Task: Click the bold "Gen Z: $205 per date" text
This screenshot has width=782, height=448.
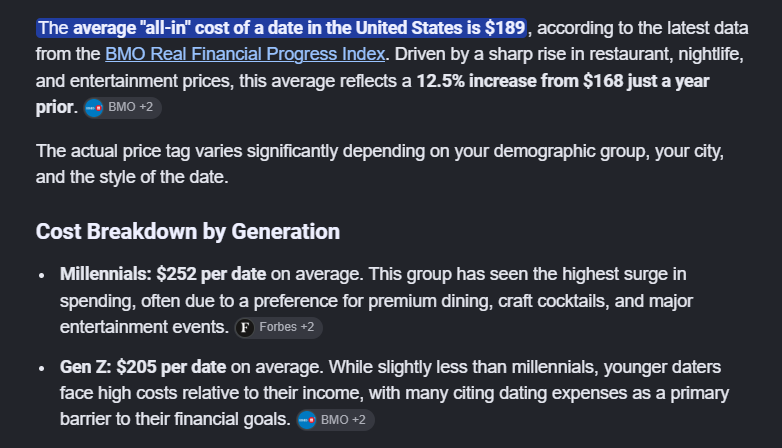Action: coord(143,367)
